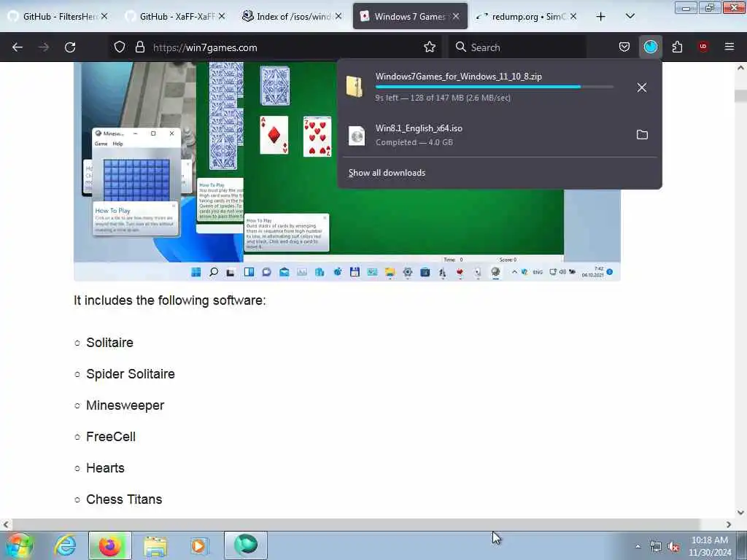Image resolution: width=747 pixels, height=560 pixels.
Task: Open Windows Media Player taskbar icon
Action: click(200, 545)
